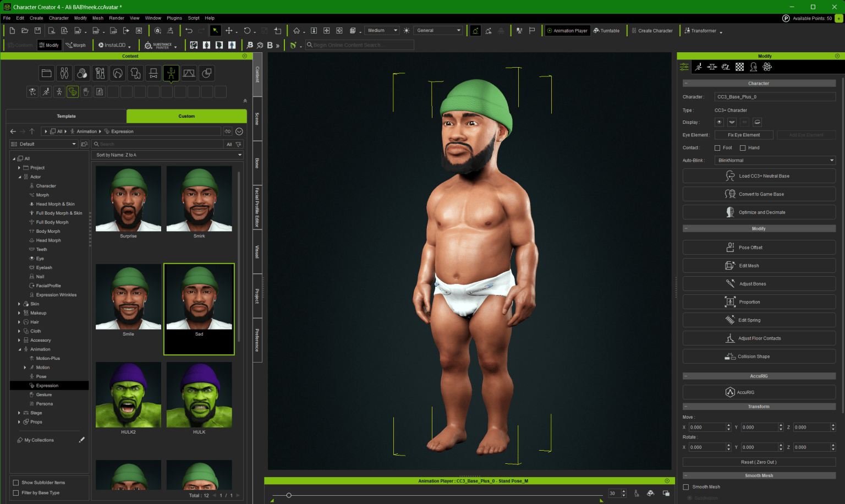Click Load CC3+ Neutral Base button
This screenshot has height=504, width=845.
(x=759, y=176)
